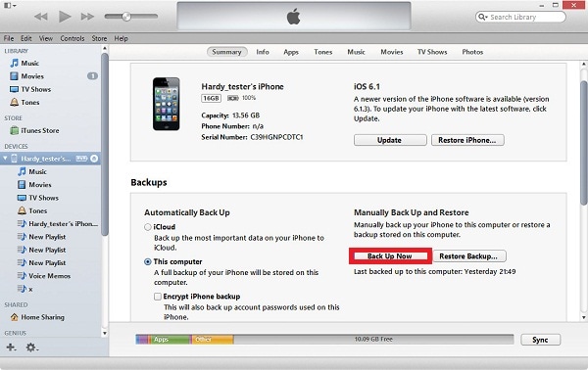The height and width of the screenshot is (370, 588).
Task: Click the eject icon next to the device
Action: coord(94,159)
